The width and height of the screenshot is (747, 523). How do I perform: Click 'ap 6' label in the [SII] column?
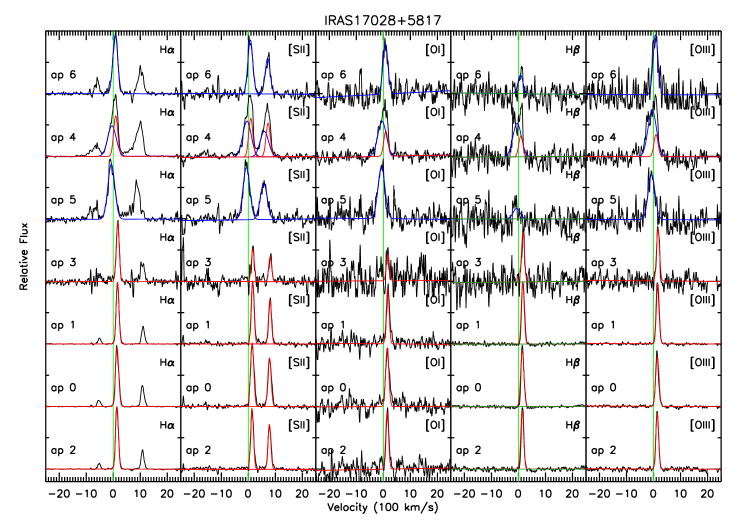(198, 75)
